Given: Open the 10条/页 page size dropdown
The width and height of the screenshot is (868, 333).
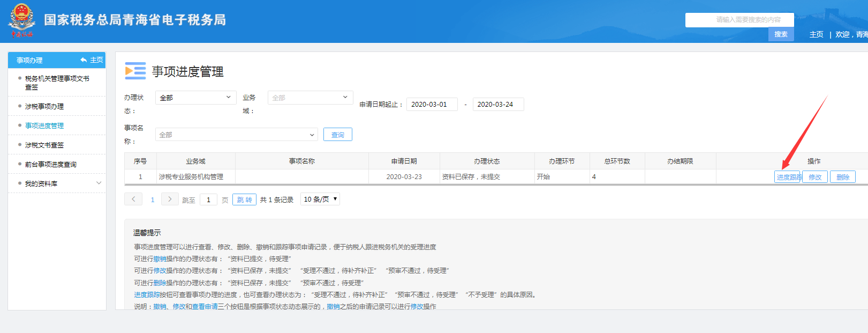Looking at the screenshot, I should [x=320, y=199].
